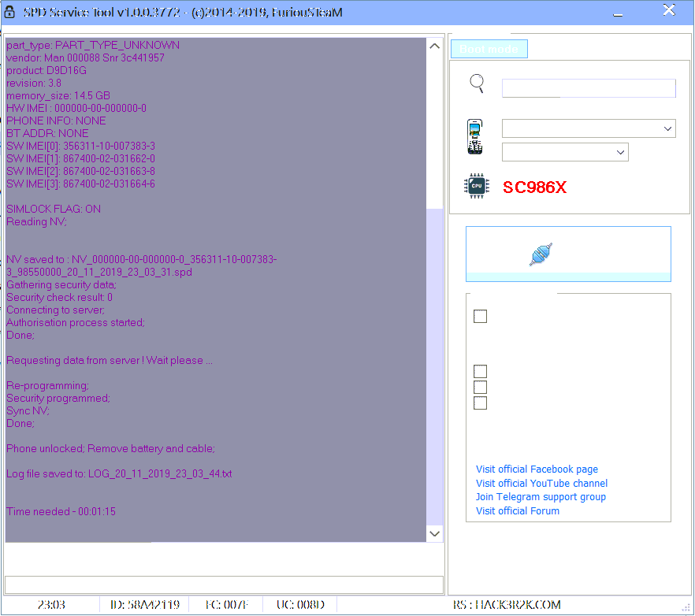Click log line 'Security check result: 0'

pyautogui.click(x=59, y=297)
